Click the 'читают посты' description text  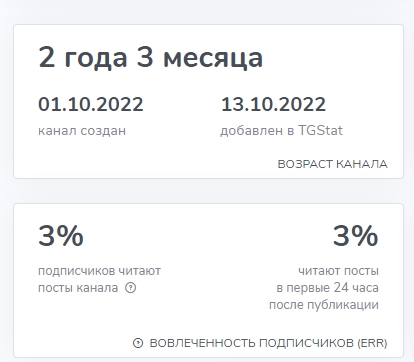click(x=338, y=271)
